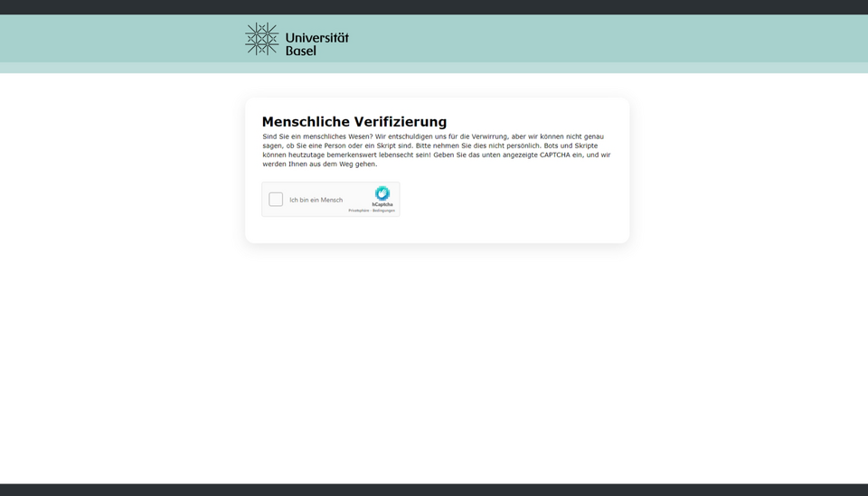Open the Privatsphäre link in the captcha
The image size is (868, 496).
click(359, 211)
